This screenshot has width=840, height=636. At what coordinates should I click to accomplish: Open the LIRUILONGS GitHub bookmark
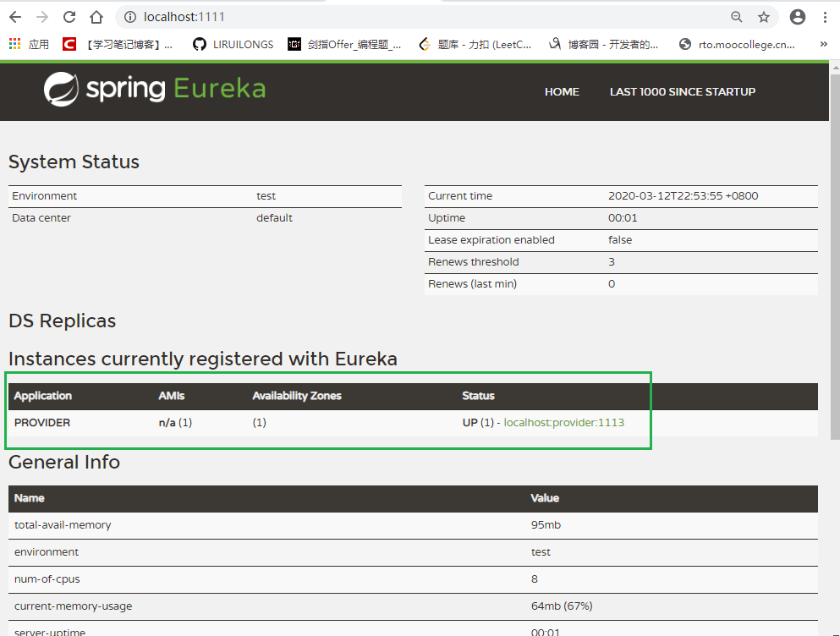233,44
